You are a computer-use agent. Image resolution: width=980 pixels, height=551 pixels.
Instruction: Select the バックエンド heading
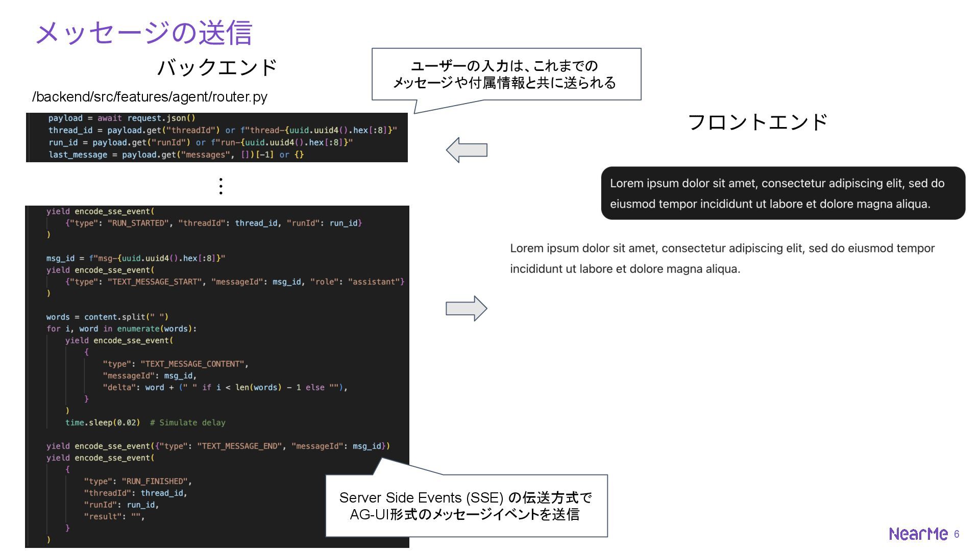click(217, 67)
